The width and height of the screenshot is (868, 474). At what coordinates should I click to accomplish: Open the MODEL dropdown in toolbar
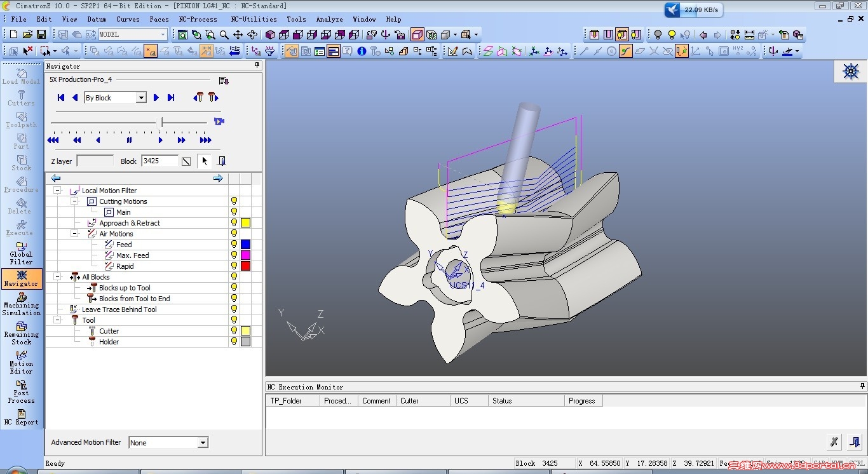163,34
